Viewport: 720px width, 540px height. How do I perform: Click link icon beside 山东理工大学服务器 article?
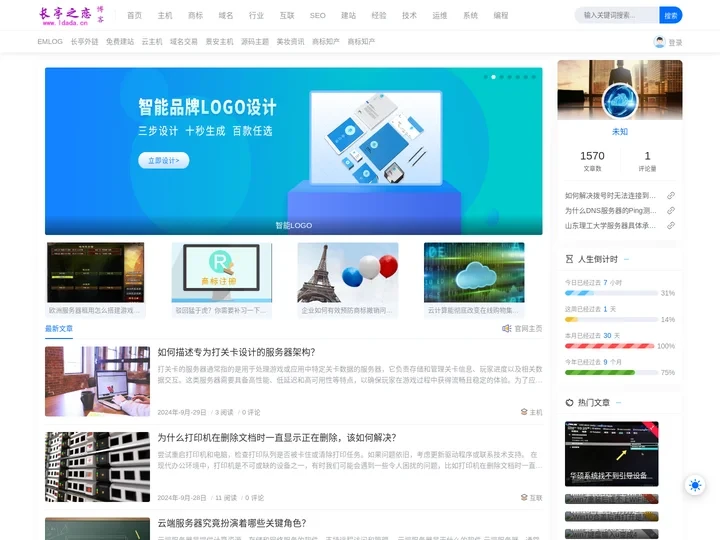(x=671, y=225)
